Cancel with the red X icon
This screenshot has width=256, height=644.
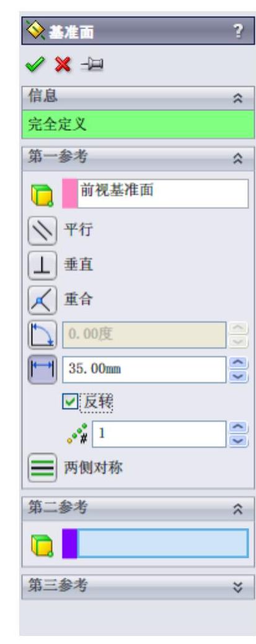point(62,65)
